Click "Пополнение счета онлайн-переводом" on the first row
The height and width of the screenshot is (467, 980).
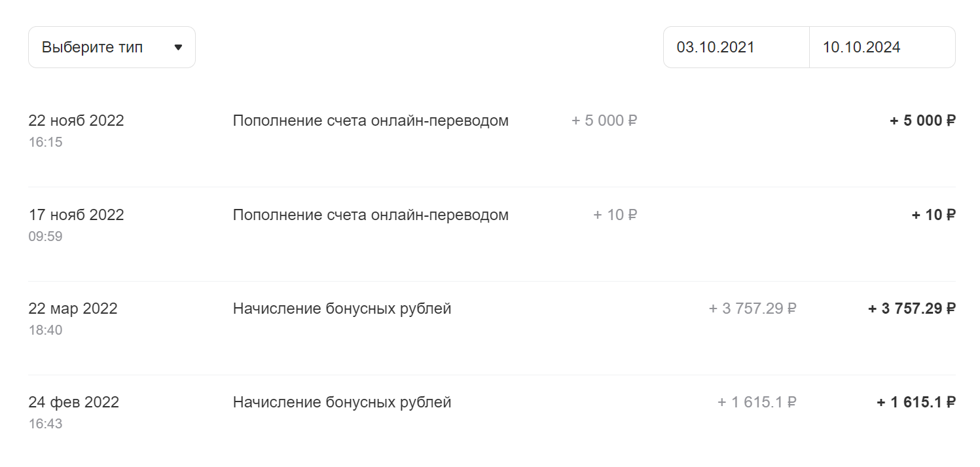pyautogui.click(x=371, y=121)
